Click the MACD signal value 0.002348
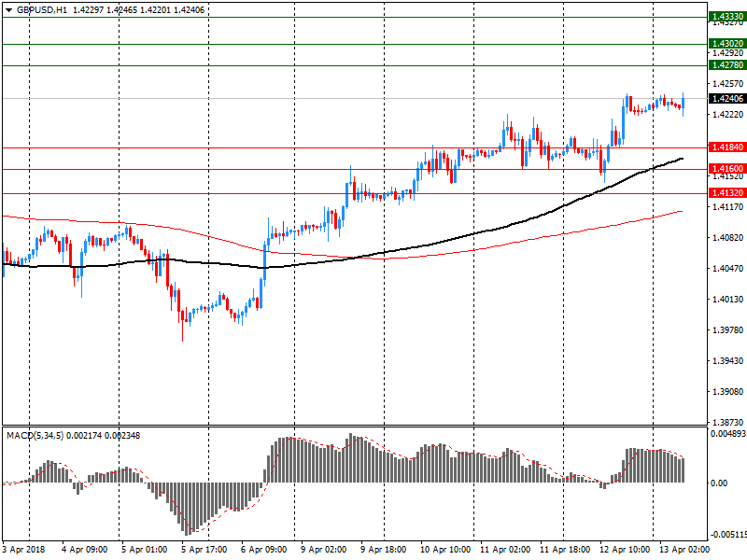This screenshot has height=560, width=747. [x=122, y=435]
